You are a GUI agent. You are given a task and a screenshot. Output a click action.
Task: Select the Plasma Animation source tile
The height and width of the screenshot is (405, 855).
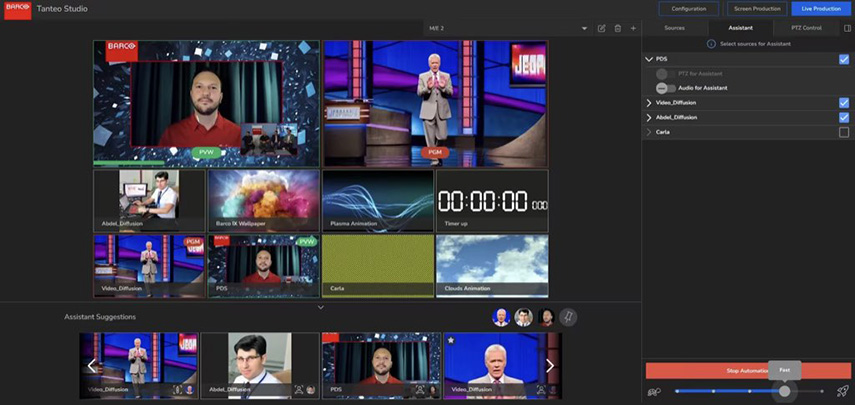(x=378, y=201)
